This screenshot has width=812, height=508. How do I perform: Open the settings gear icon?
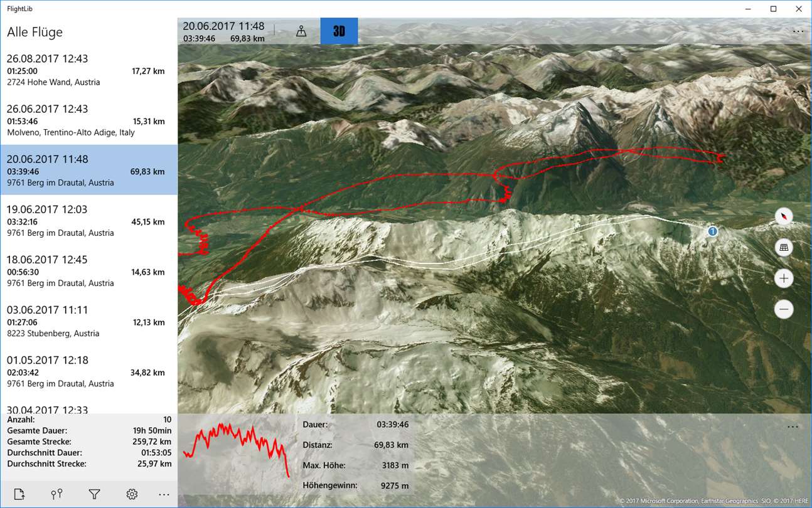(132, 495)
